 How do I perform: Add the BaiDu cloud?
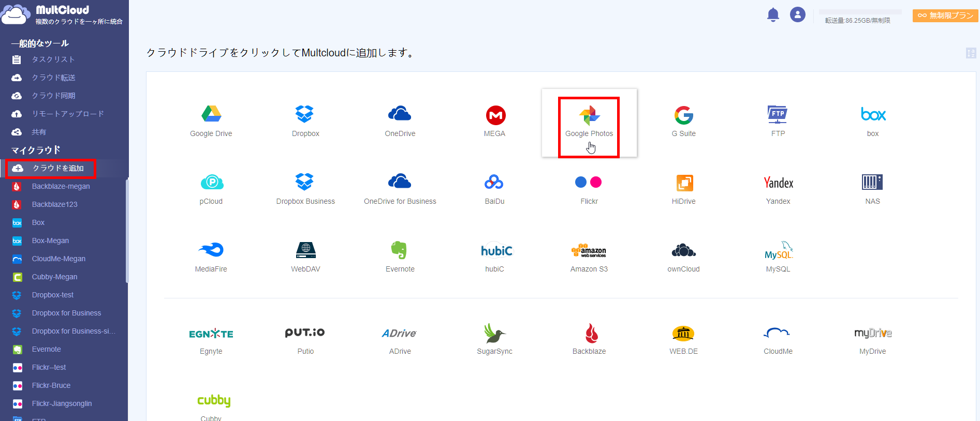(495, 189)
